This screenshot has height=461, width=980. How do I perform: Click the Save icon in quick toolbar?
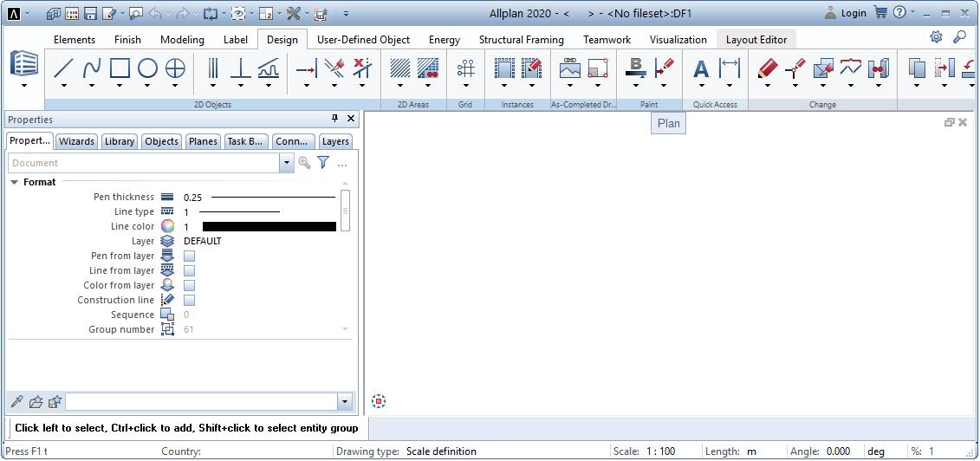click(x=90, y=13)
